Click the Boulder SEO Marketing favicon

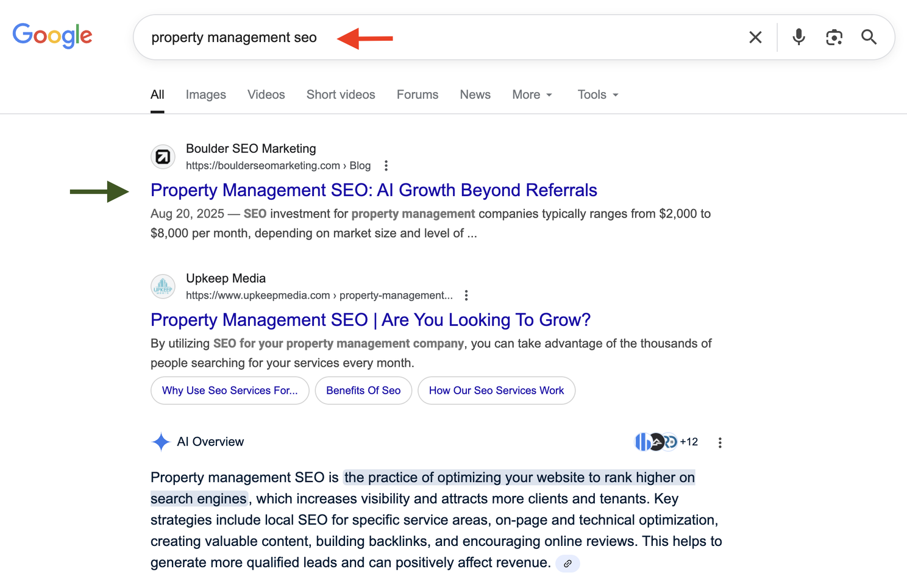click(x=163, y=157)
